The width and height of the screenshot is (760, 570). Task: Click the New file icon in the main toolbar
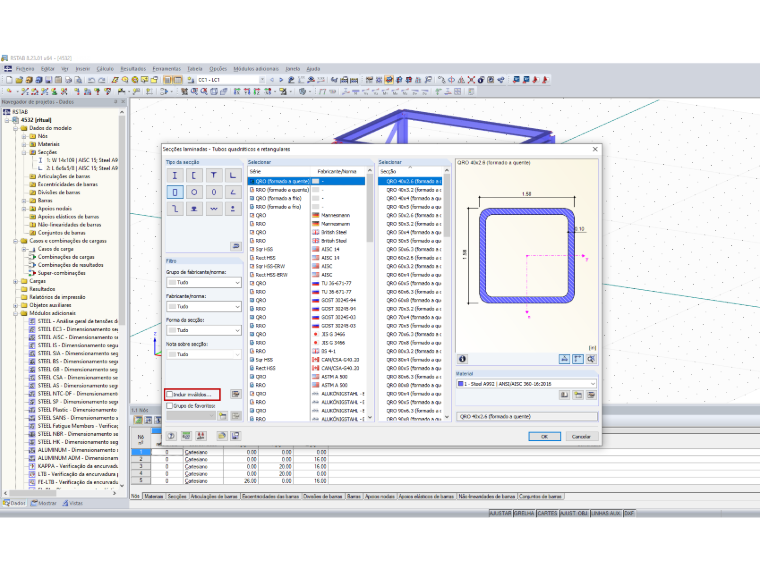9,80
